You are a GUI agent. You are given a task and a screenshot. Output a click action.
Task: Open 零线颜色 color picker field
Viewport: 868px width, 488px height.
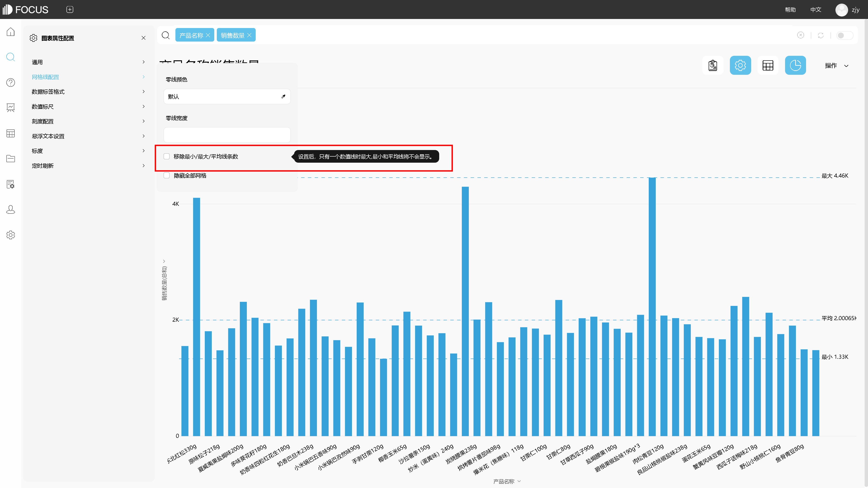coord(227,97)
